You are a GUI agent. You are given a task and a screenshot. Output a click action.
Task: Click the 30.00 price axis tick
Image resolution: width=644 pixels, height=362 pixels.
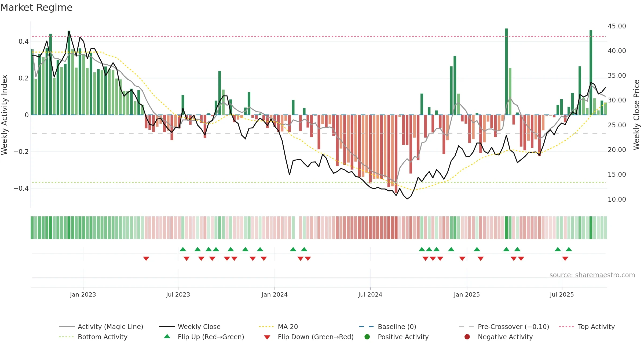617,100
